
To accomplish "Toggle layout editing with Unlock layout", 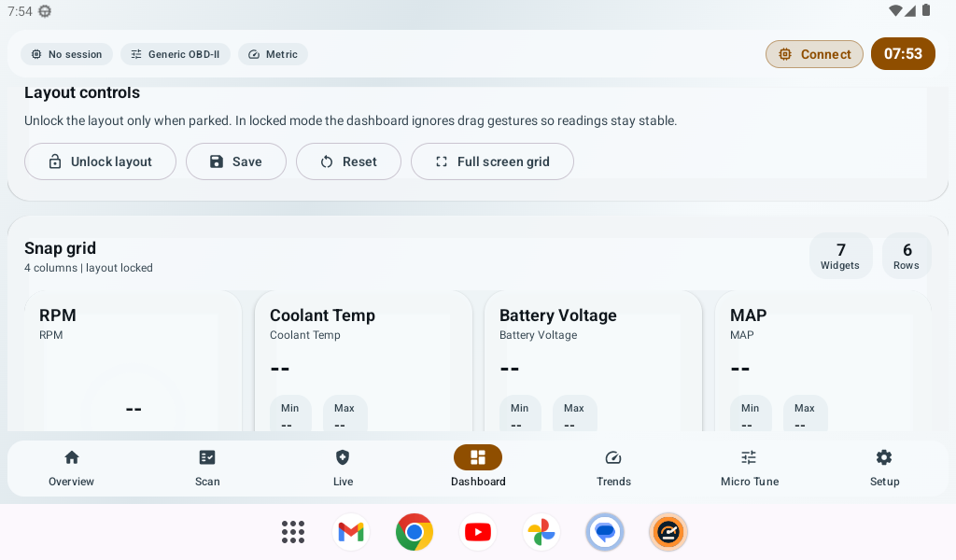I will tap(100, 161).
